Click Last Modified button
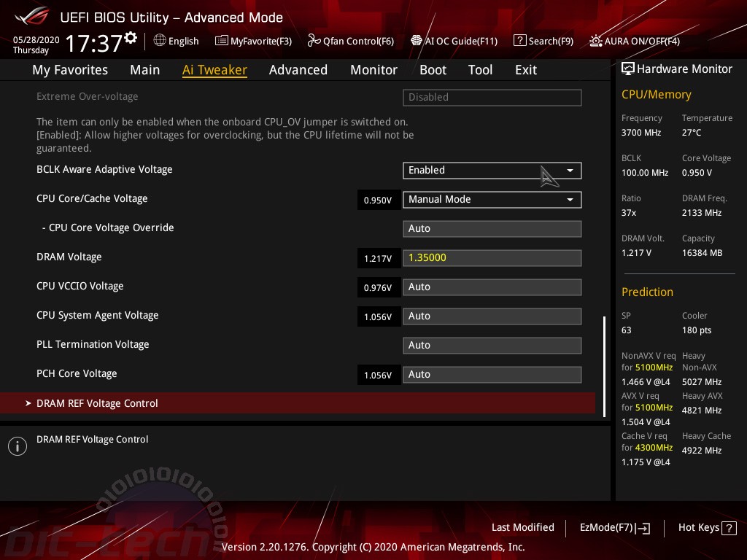Screen dimensions: 747x560 (523, 528)
